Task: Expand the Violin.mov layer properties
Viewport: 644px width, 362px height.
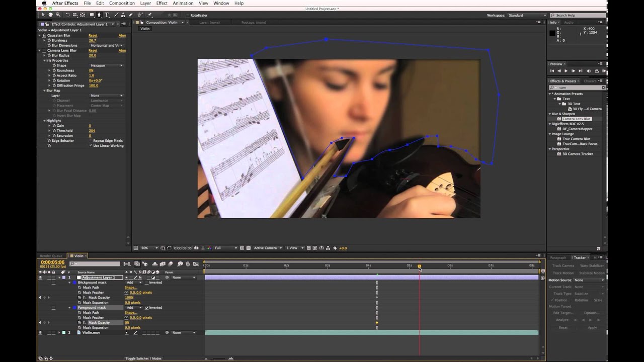Action: pyautogui.click(x=59, y=333)
